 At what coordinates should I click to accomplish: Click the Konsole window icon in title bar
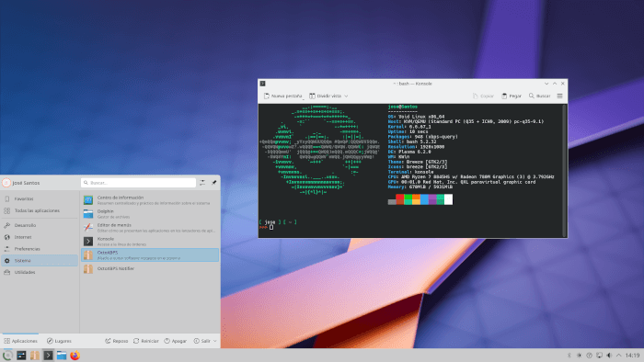point(263,84)
